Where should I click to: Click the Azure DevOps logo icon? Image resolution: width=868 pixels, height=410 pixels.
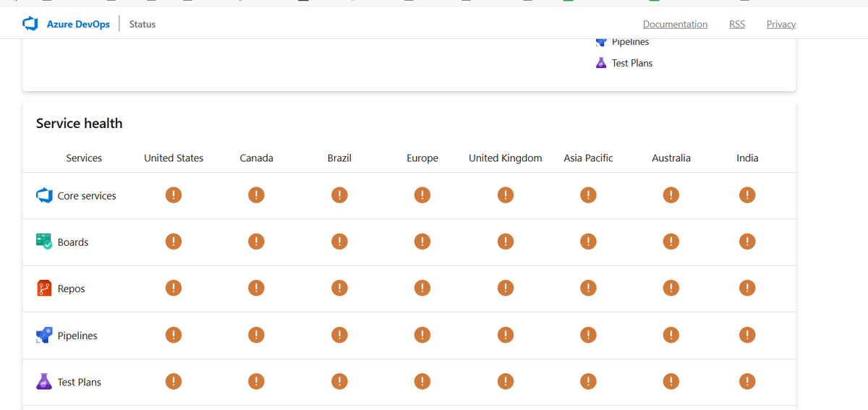(30, 24)
